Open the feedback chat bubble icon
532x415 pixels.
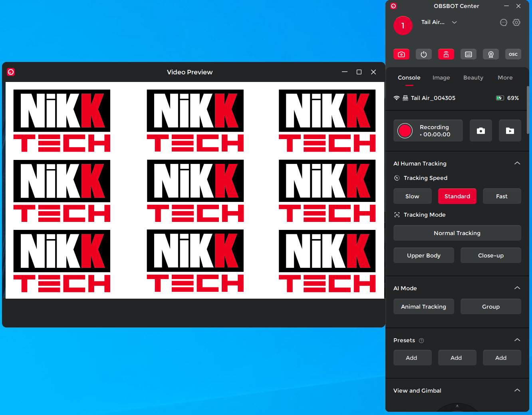point(504,22)
